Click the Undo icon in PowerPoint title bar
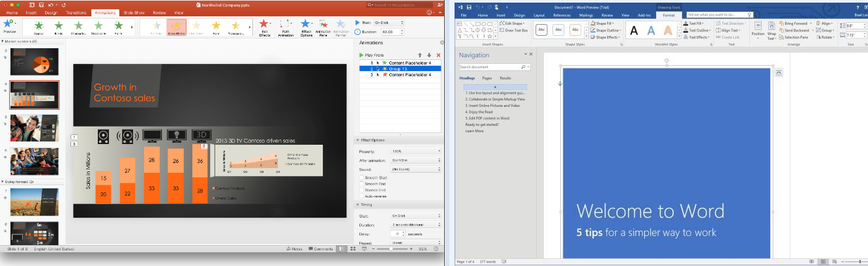868x266 pixels. pyautogui.click(x=52, y=5)
